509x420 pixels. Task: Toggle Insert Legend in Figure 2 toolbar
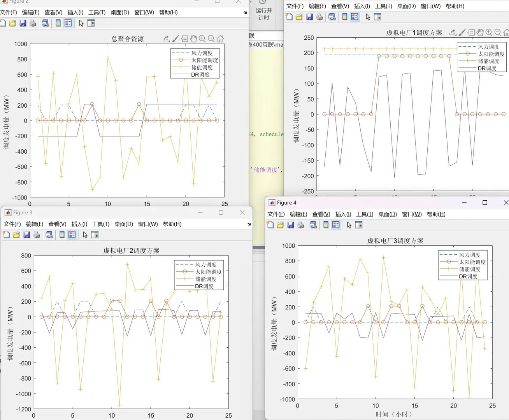tap(68, 23)
